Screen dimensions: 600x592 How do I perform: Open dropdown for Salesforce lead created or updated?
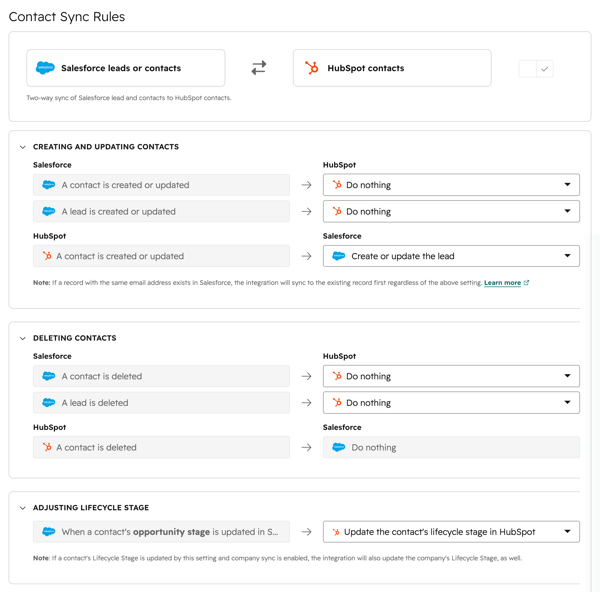[x=451, y=211]
